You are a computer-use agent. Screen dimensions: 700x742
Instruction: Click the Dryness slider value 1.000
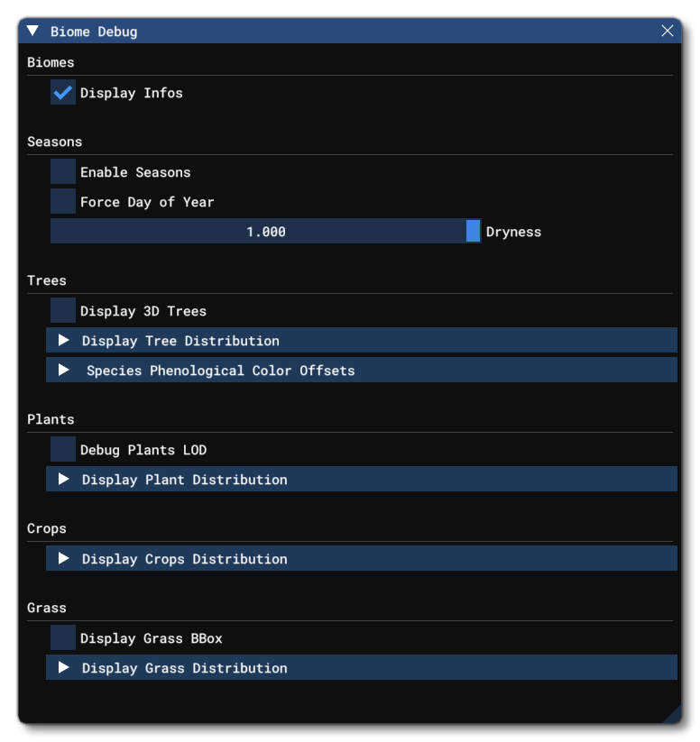(x=266, y=232)
